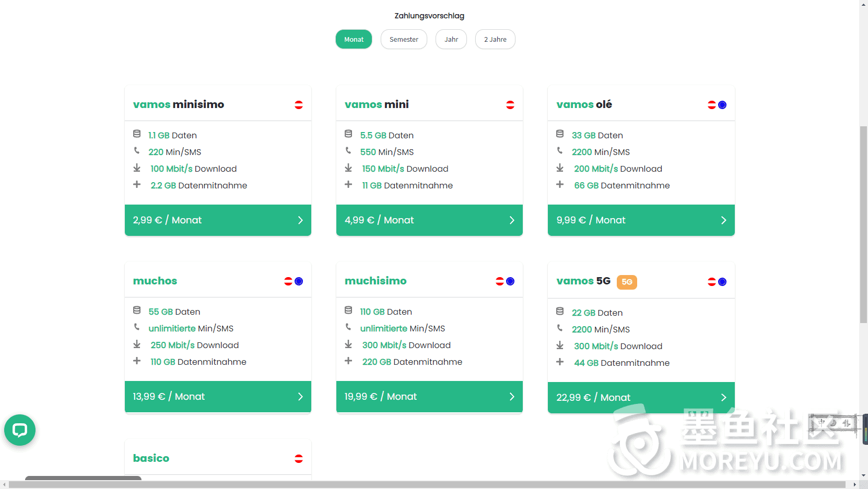Click the data icon beside 33 GB Daten
This screenshot has height=489, width=868.
tap(560, 134)
